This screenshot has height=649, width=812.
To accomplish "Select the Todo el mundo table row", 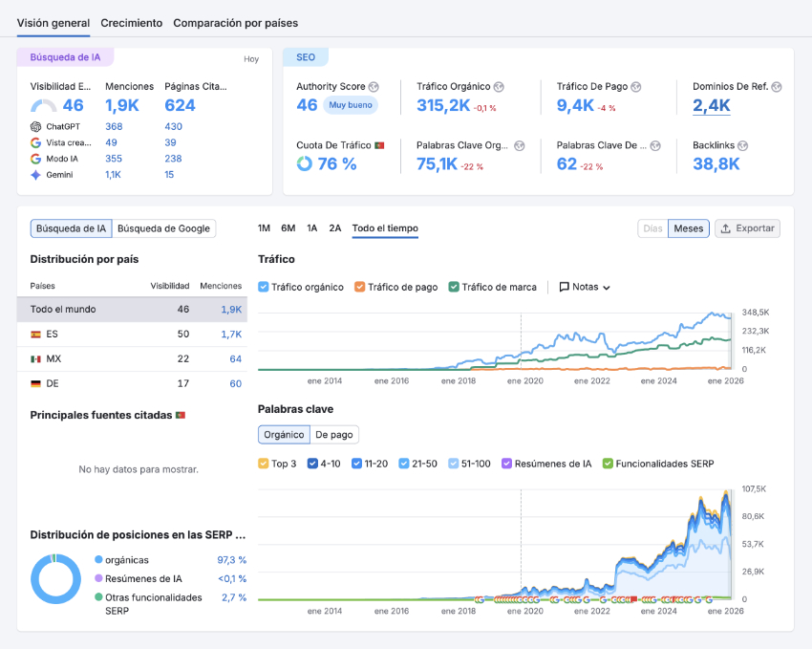I will 132,310.
